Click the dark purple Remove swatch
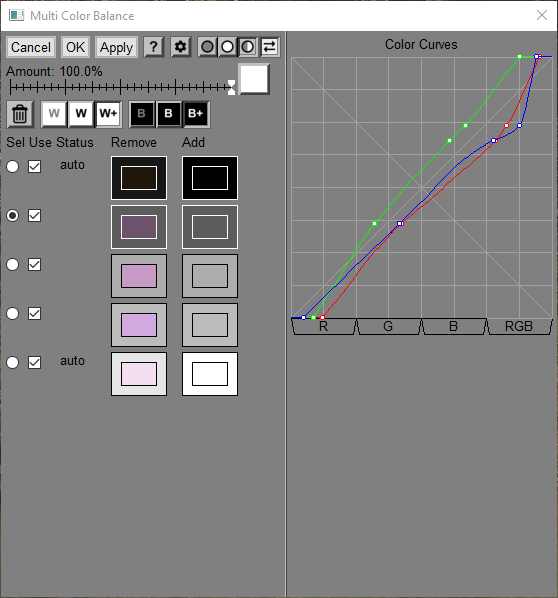Viewport: 558px width, 598px height. click(139, 227)
